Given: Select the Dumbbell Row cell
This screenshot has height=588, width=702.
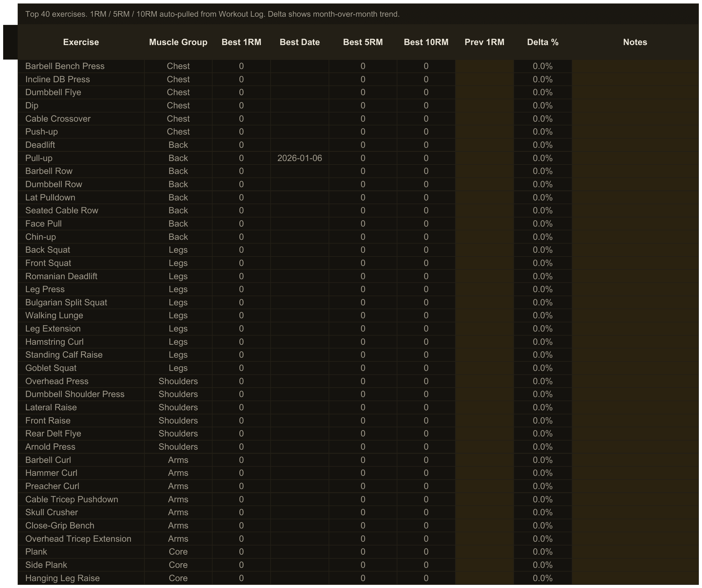Looking at the screenshot, I should click(x=81, y=184).
